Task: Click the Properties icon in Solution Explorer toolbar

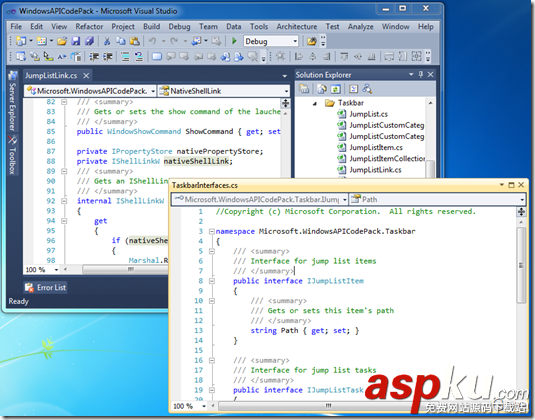Action: [x=304, y=89]
